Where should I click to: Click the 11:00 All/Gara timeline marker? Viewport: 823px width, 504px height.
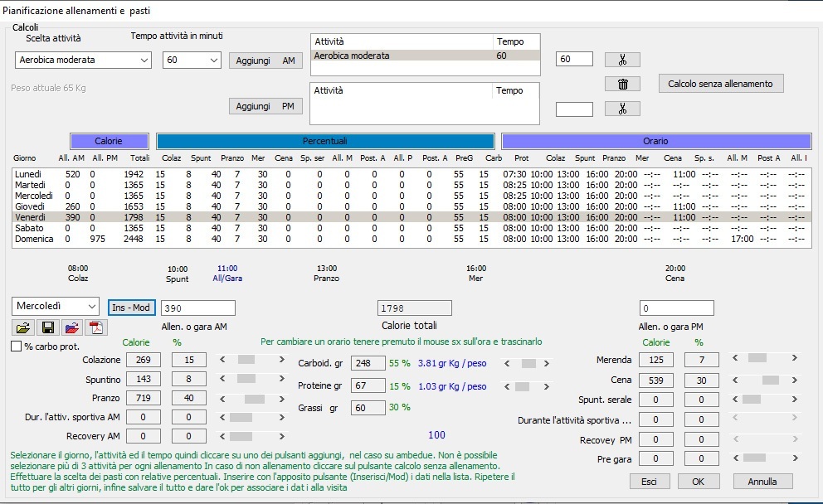[227, 274]
